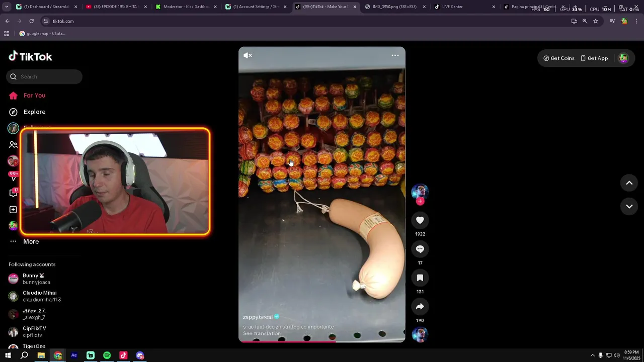644x362 pixels.
Task: Open More in sidebar
Action: (31, 241)
